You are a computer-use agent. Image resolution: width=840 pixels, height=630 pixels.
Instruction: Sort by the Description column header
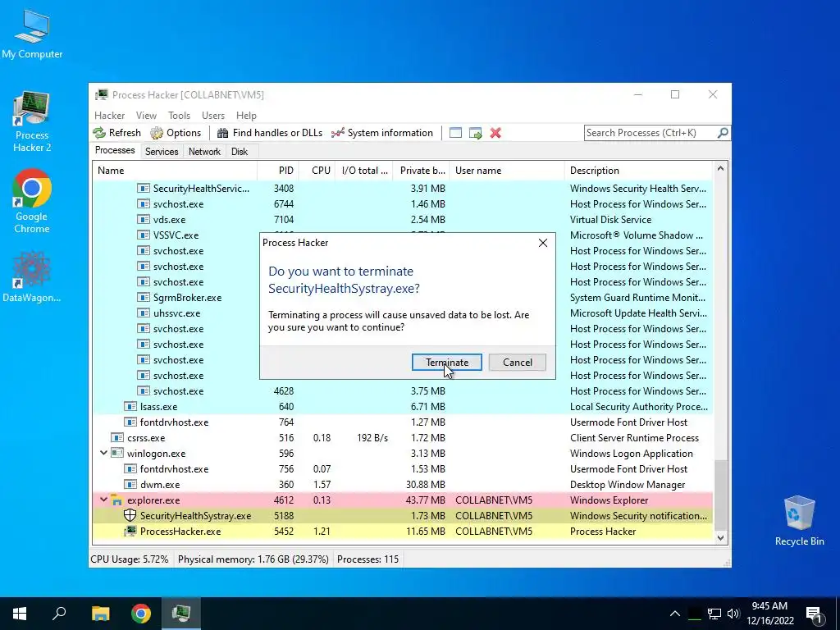(638, 171)
